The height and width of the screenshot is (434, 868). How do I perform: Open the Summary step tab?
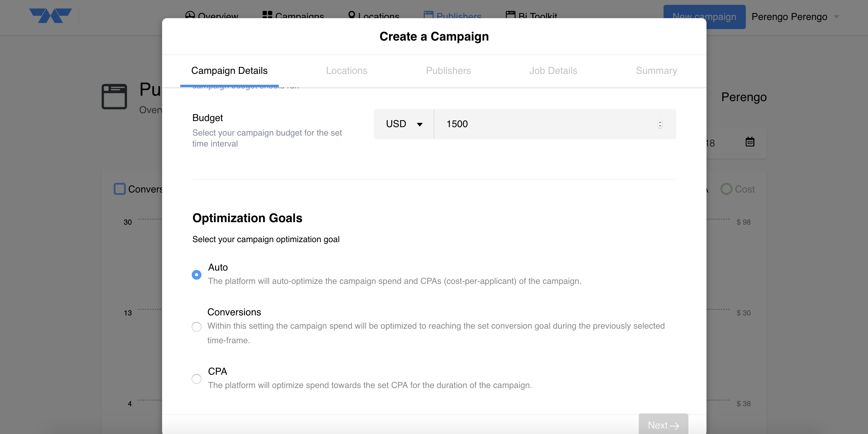(x=656, y=71)
